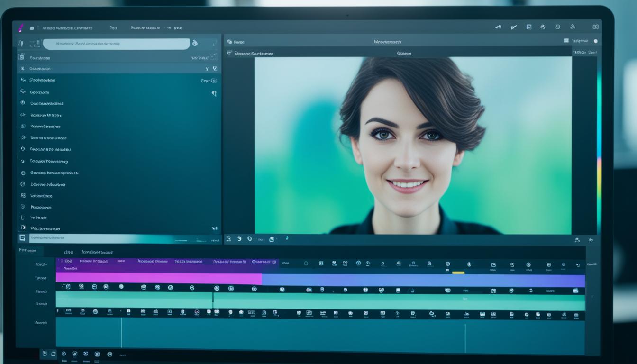Image resolution: width=637 pixels, height=364 pixels.
Task: Click the yellow marker above the blue clip
Action: 458,273
